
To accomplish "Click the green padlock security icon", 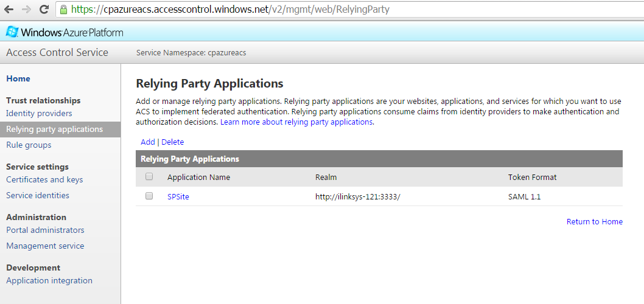I will 63,9.
